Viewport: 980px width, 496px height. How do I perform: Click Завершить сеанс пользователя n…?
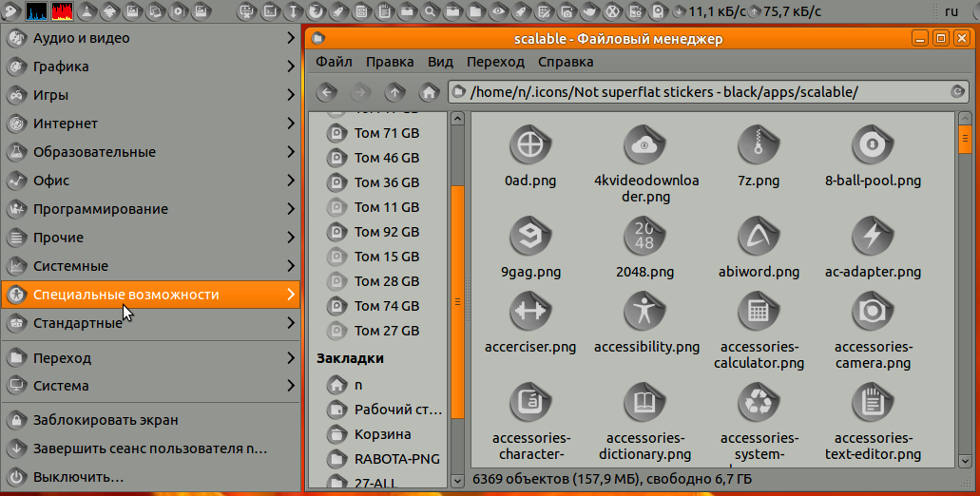point(150,448)
